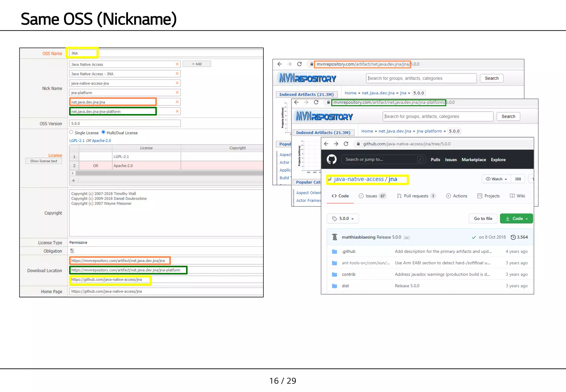Go back in the first mvnrepository browser
This screenshot has height=392, width=566.
pos(279,64)
